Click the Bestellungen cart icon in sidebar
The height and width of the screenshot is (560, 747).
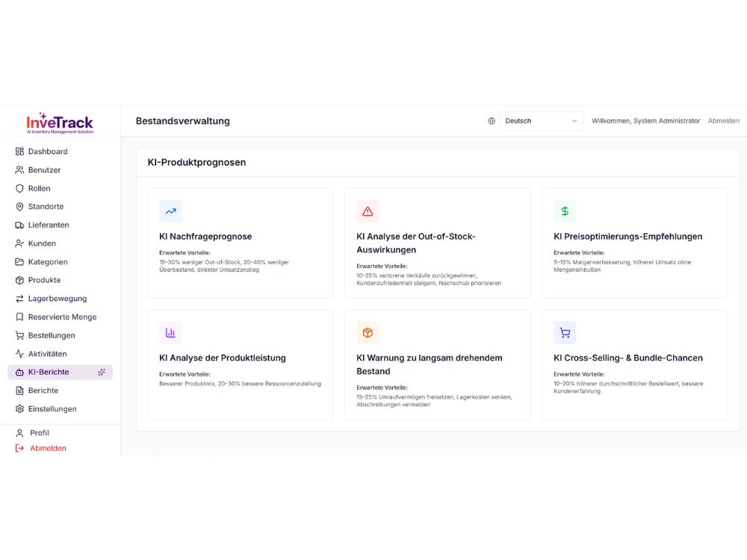(19, 336)
